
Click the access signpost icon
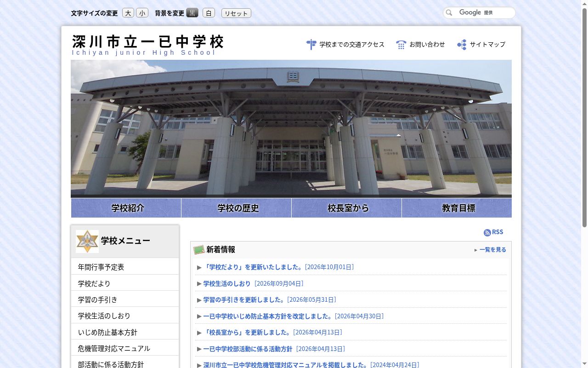[x=311, y=45]
